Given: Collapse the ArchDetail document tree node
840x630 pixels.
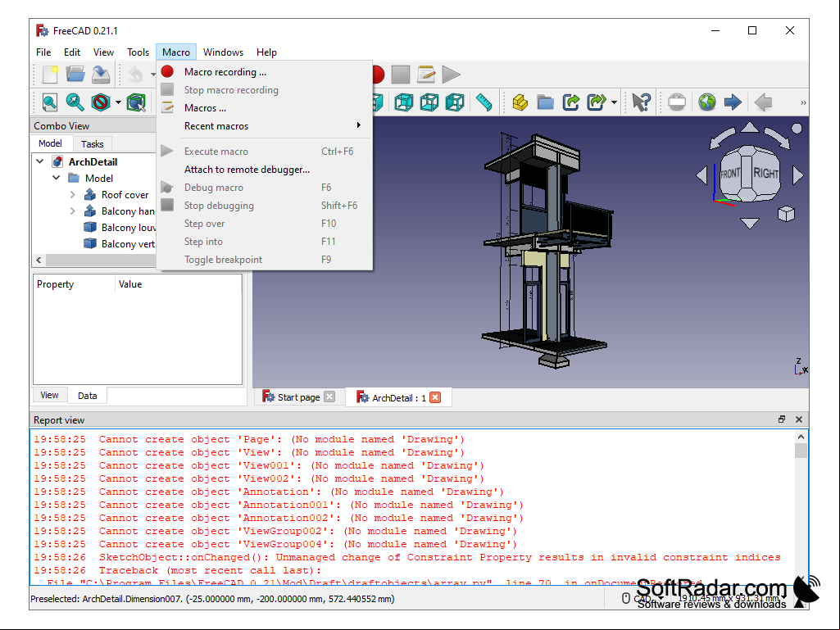Looking at the screenshot, I should (x=39, y=161).
